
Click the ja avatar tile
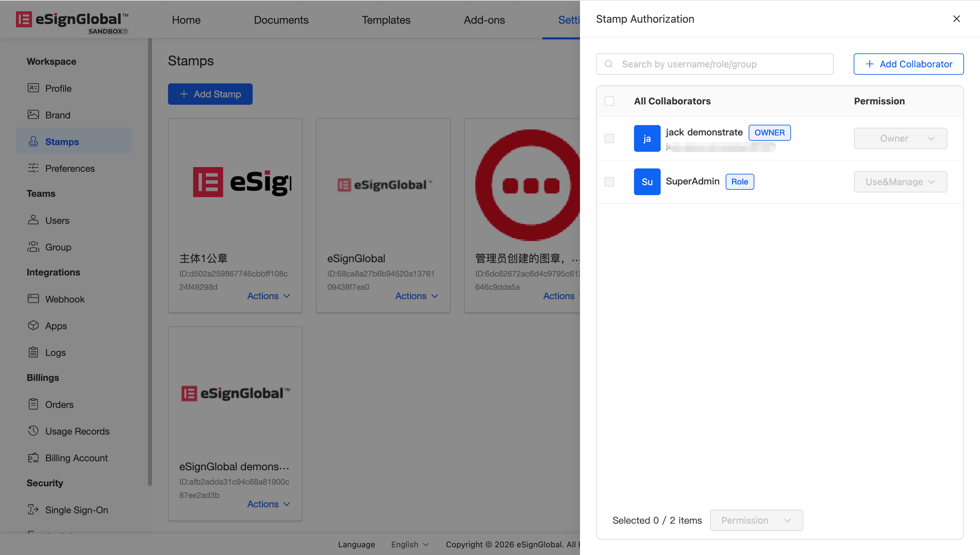647,138
